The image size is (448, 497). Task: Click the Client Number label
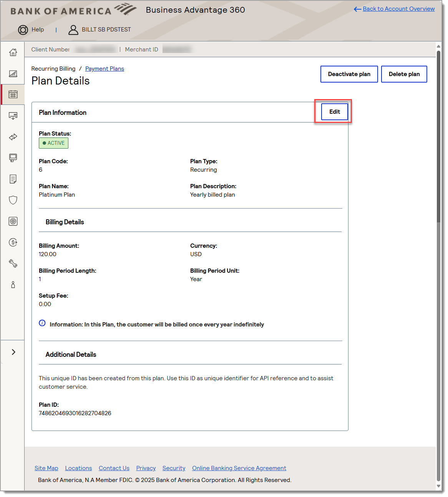tap(50, 50)
